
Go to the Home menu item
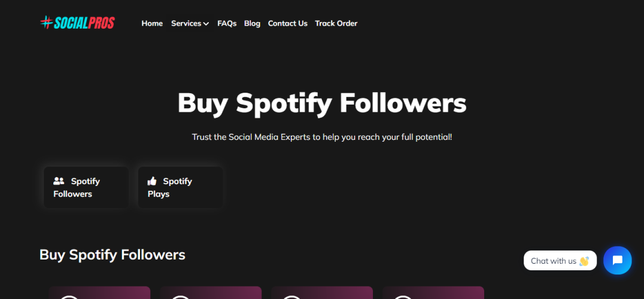(152, 23)
